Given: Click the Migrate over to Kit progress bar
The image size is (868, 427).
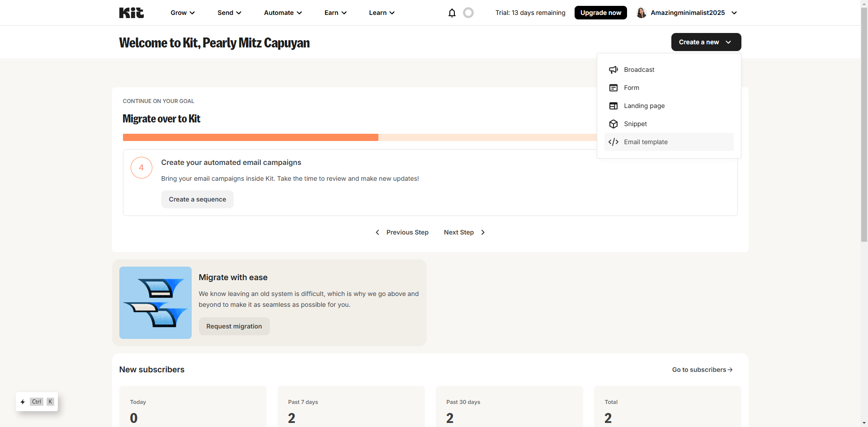Looking at the screenshot, I should (x=360, y=137).
